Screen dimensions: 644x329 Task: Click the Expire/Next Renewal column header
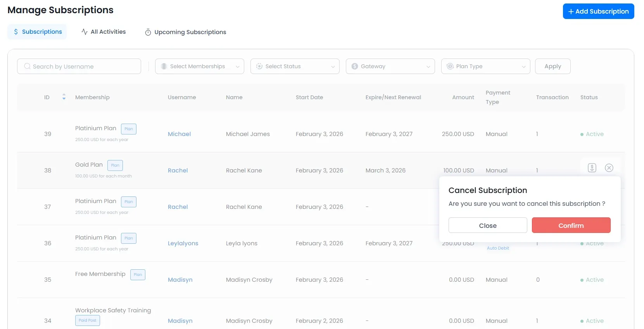coord(393,97)
